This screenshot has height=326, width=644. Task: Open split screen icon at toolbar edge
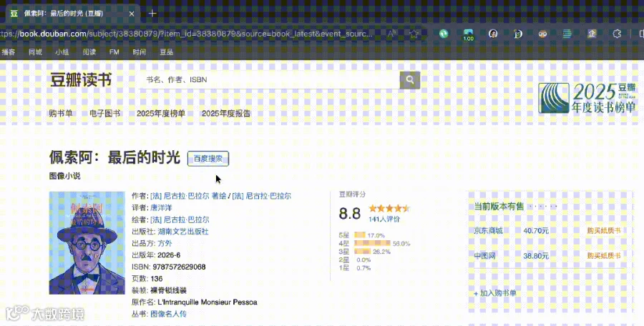point(640,34)
